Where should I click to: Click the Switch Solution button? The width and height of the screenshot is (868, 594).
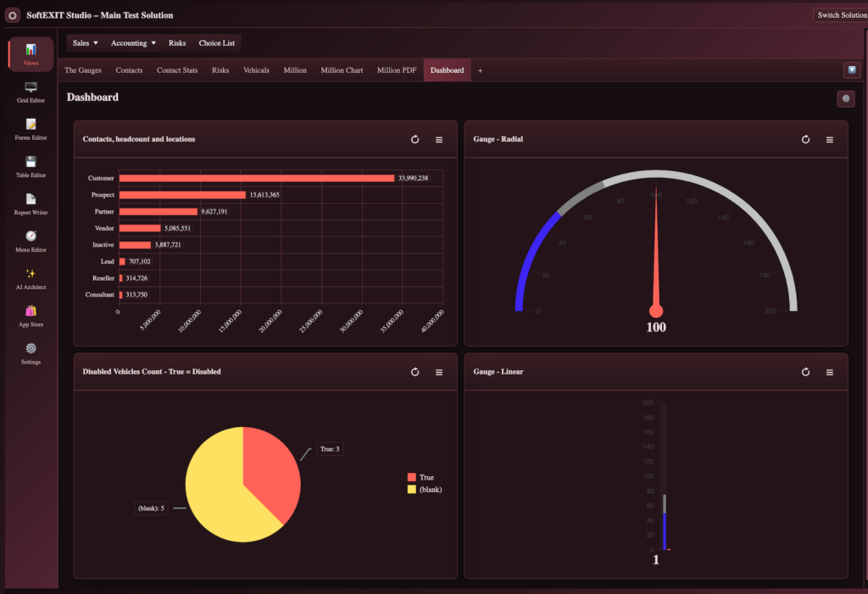click(x=842, y=15)
